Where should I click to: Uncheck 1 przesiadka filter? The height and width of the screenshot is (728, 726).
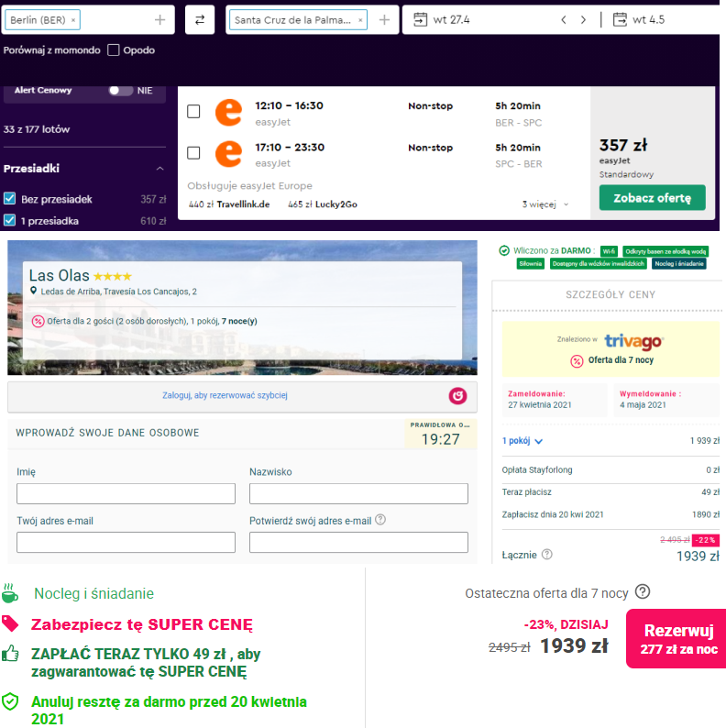click(x=9, y=220)
